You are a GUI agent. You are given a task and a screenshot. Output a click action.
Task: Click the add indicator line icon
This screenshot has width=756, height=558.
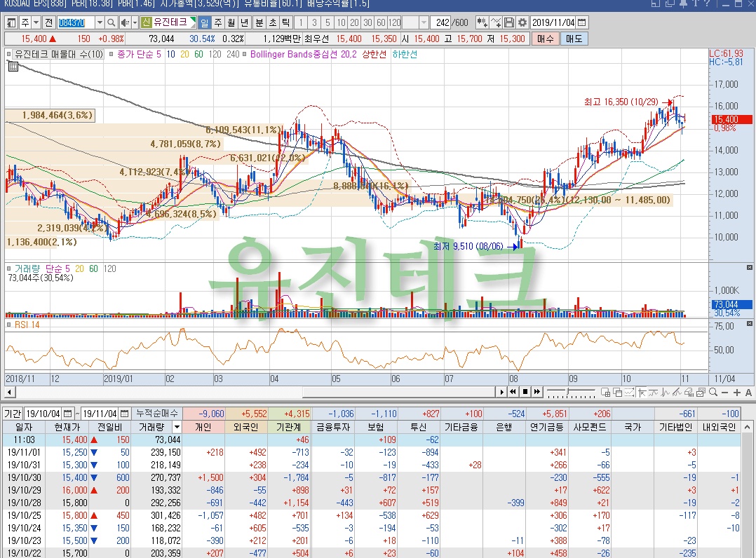coord(496,22)
